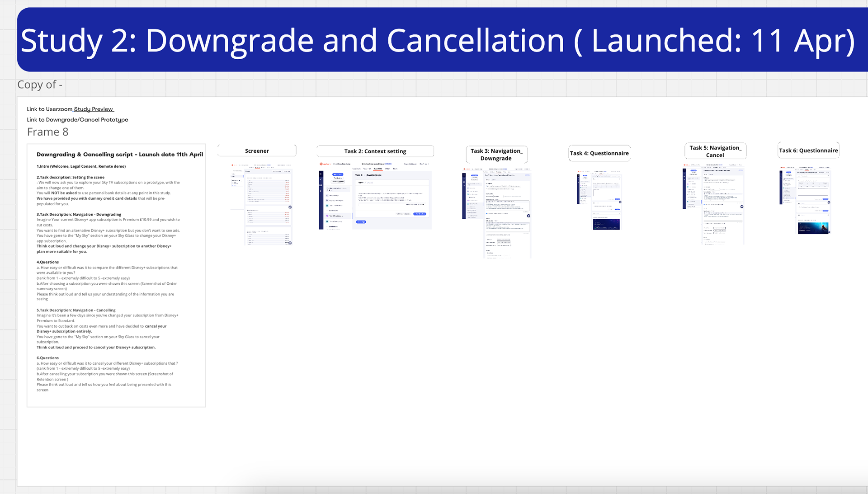This screenshot has height=494, width=868.
Task: Open the Task 4 Questionnaire screenshot thumbnail
Action: (599, 200)
